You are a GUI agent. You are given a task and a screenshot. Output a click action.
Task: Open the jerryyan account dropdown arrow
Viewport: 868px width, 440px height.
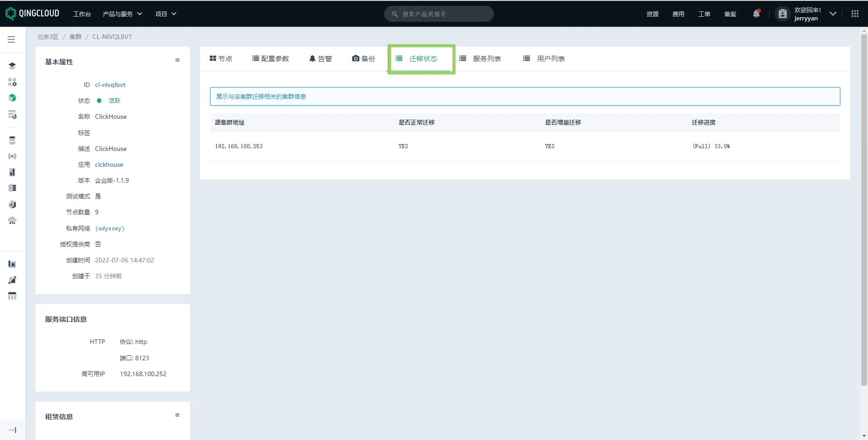pos(833,14)
